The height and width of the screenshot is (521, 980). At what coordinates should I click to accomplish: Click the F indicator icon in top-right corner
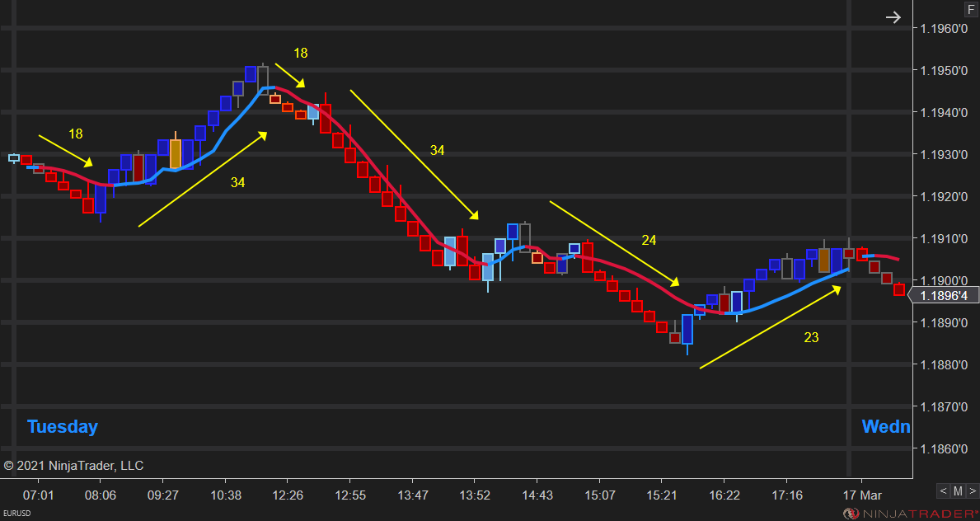coord(971,9)
